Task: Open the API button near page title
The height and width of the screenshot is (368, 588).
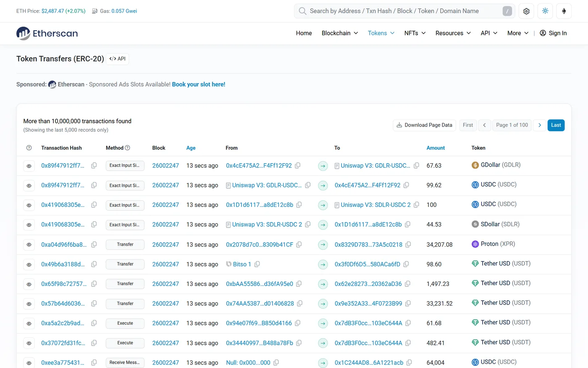Action: [118, 59]
